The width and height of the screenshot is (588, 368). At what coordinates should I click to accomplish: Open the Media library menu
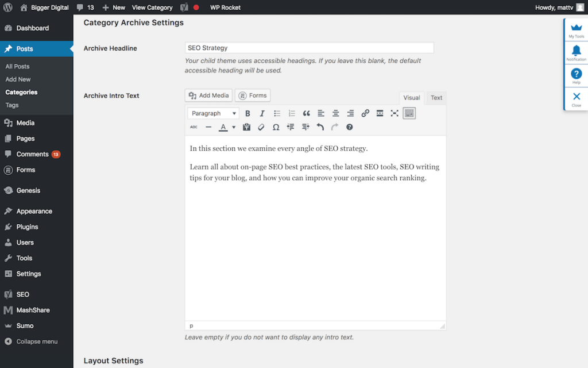(x=37, y=123)
